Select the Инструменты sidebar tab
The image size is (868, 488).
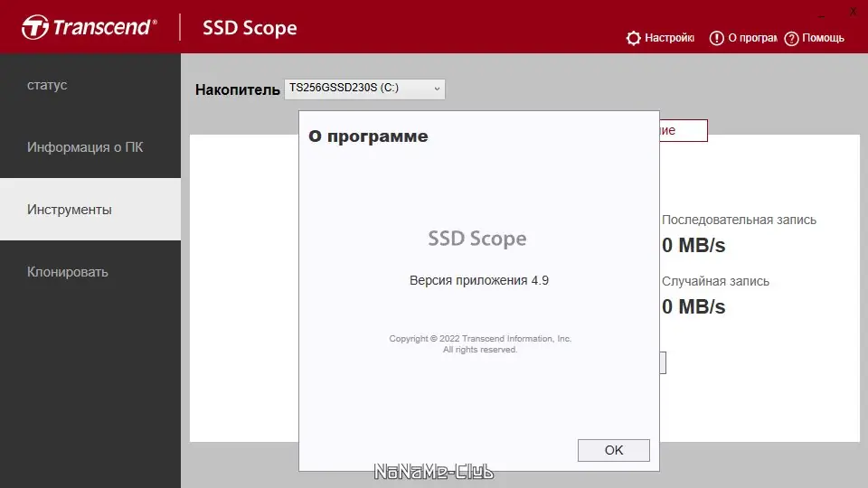pyautogui.click(x=90, y=209)
